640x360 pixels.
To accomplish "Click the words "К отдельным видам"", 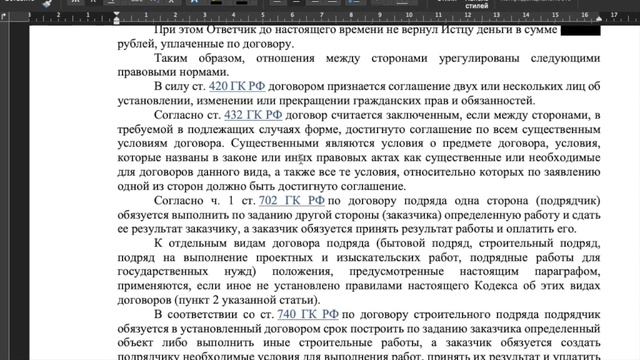I will tap(210, 243).
